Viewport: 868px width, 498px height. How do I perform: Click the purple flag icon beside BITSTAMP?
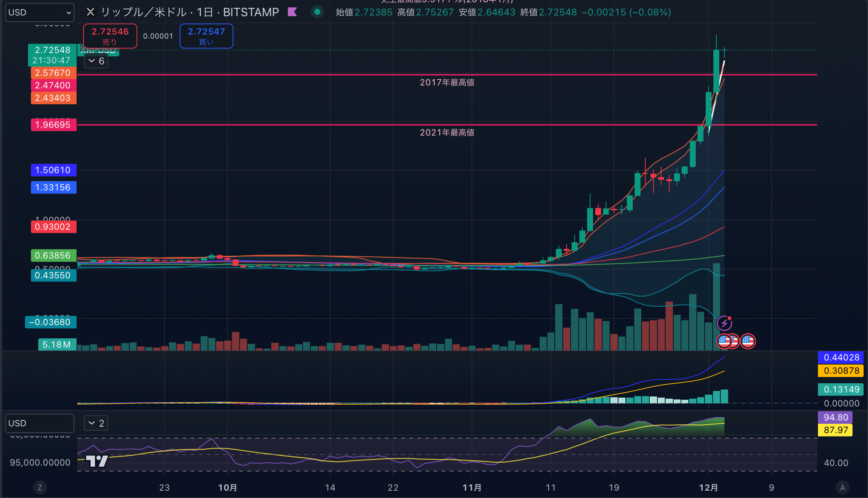(292, 12)
